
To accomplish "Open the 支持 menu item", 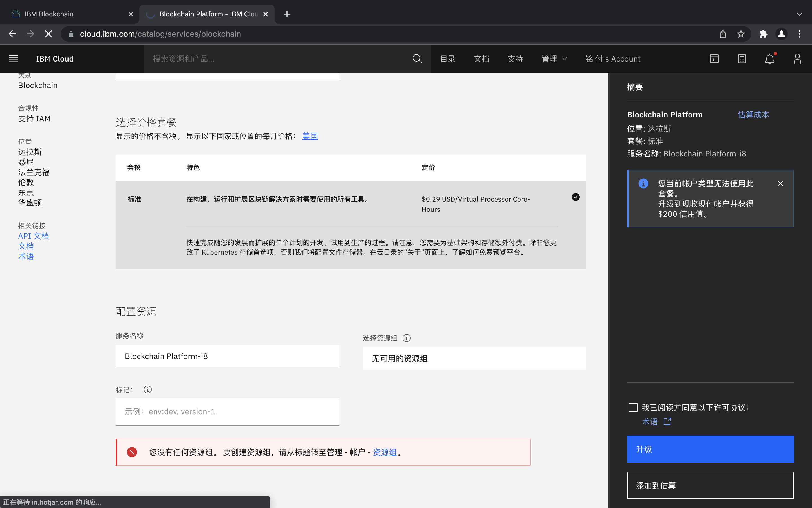I will (x=515, y=59).
